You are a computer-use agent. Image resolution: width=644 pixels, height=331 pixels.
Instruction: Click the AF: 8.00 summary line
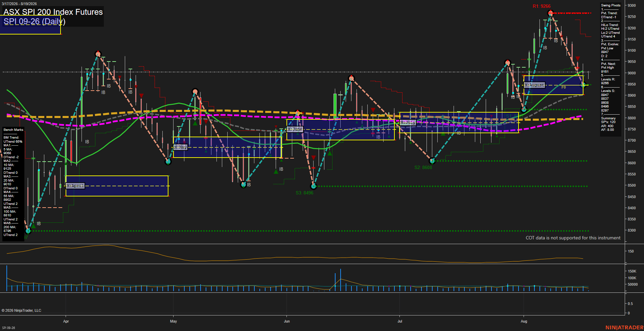[607, 130]
